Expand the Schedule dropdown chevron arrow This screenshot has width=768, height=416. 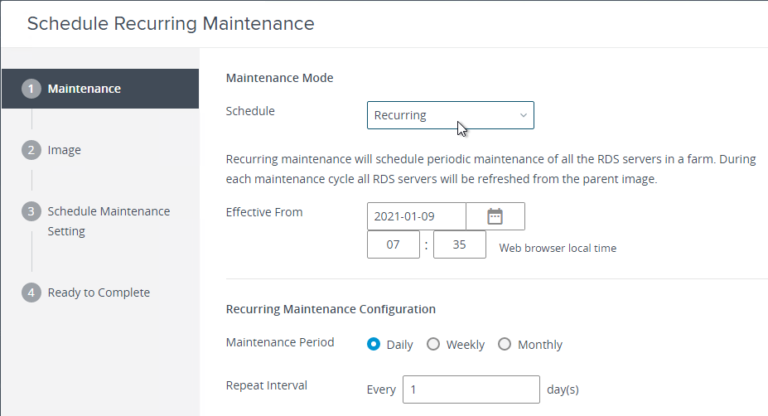coord(523,115)
